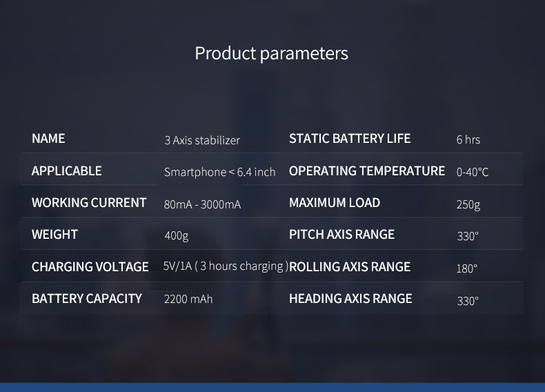The image size is (545, 392).
Task: Click the 400g weight value
Action: (x=176, y=236)
